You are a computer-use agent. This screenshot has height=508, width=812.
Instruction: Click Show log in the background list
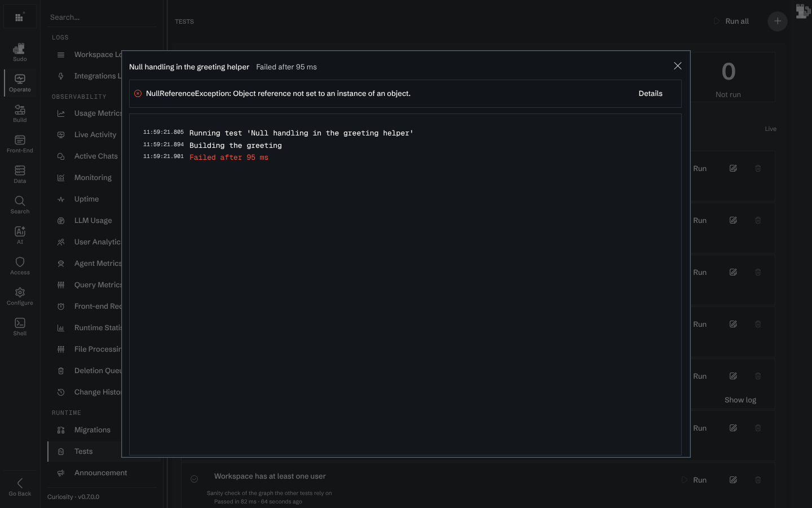click(740, 400)
